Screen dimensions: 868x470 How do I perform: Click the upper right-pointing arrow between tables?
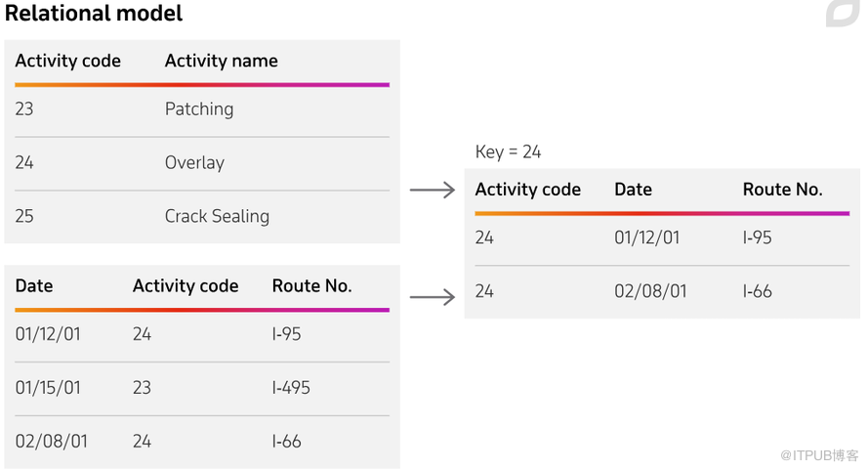click(x=433, y=190)
